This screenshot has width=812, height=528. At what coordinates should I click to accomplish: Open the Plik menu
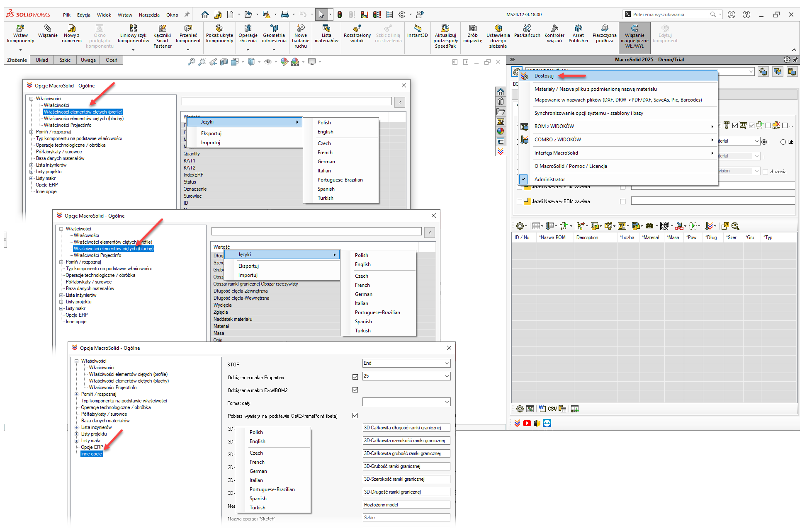pyautogui.click(x=67, y=15)
